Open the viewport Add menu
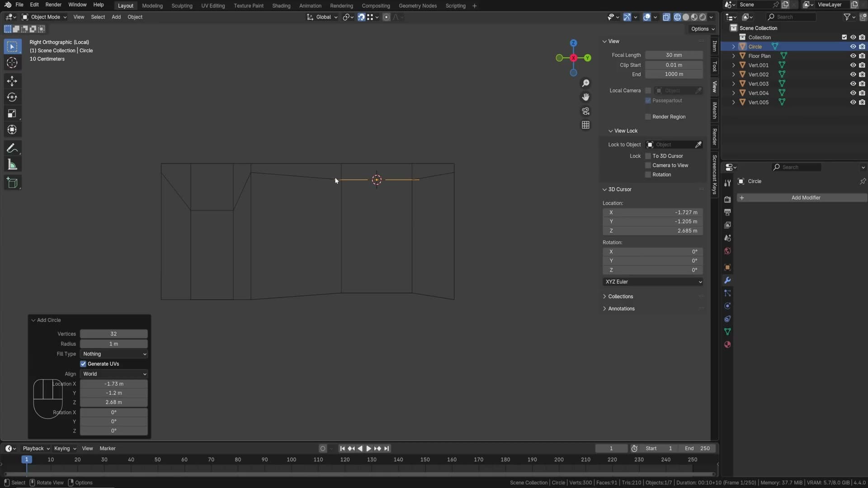Screen dimensions: 868x488 click(x=116, y=17)
